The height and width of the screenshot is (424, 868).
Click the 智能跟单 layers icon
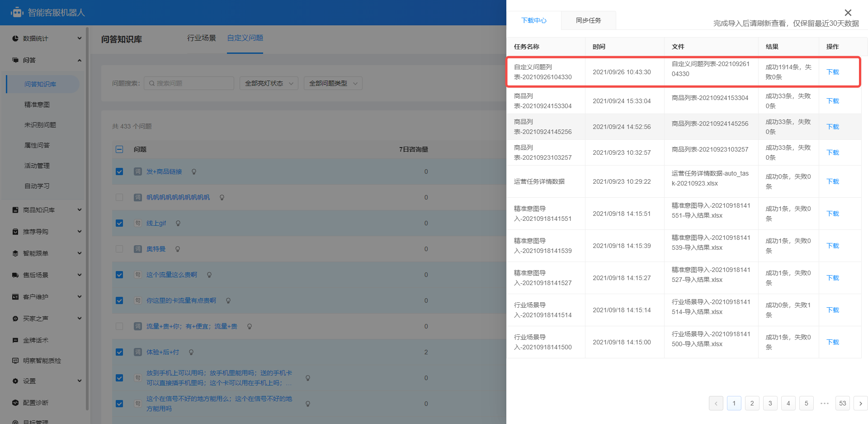point(15,253)
